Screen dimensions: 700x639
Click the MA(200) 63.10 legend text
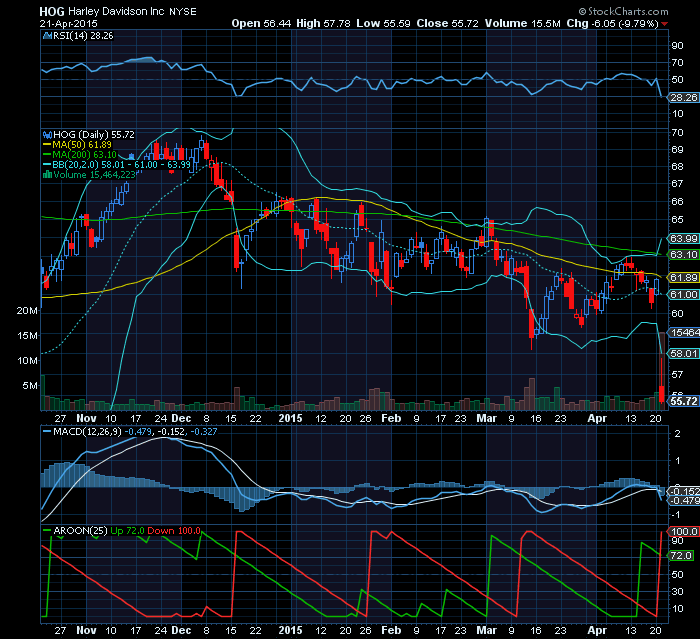(x=84, y=155)
